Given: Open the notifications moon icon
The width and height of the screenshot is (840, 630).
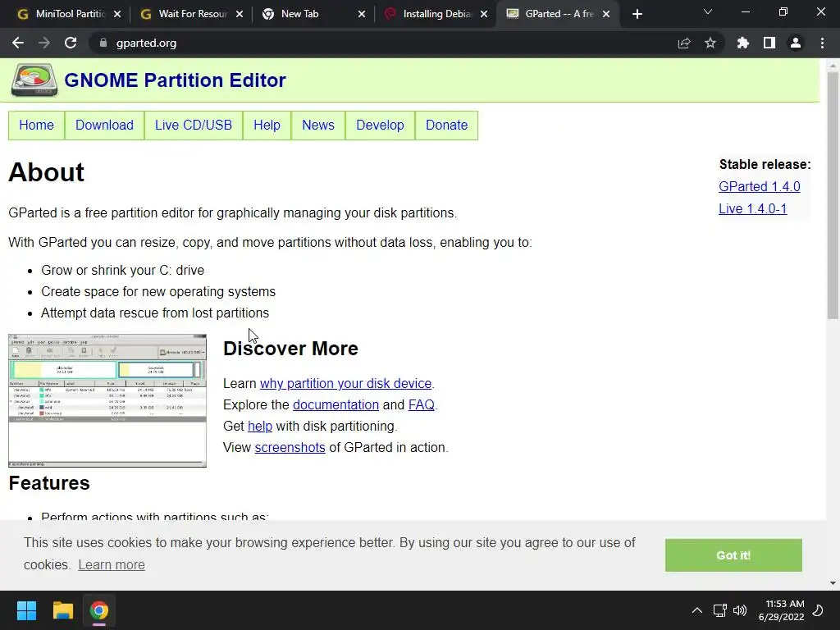Looking at the screenshot, I should [x=818, y=610].
